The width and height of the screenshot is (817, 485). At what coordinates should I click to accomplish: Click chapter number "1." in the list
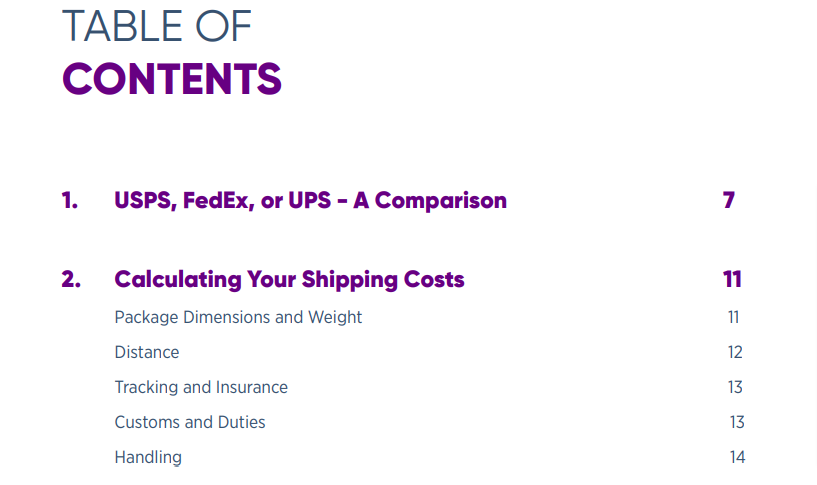click(69, 201)
